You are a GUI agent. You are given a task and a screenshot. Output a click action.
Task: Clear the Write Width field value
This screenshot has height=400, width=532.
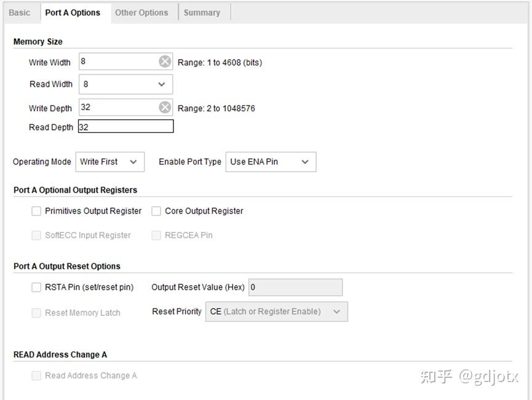coord(165,62)
